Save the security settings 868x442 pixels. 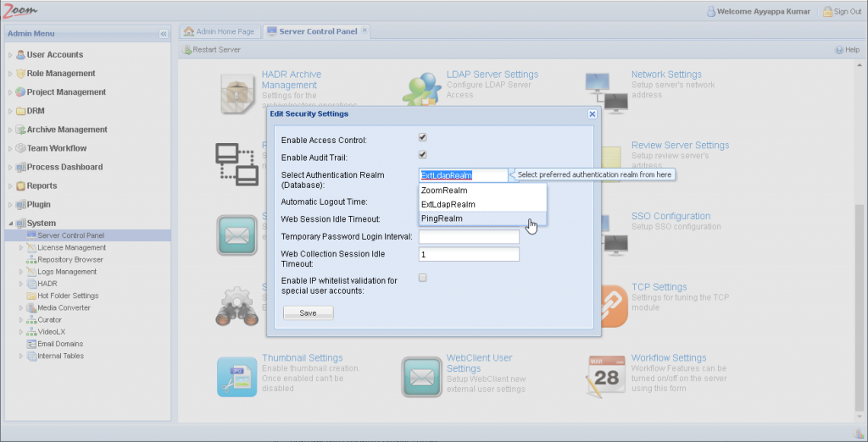click(x=309, y=313)
